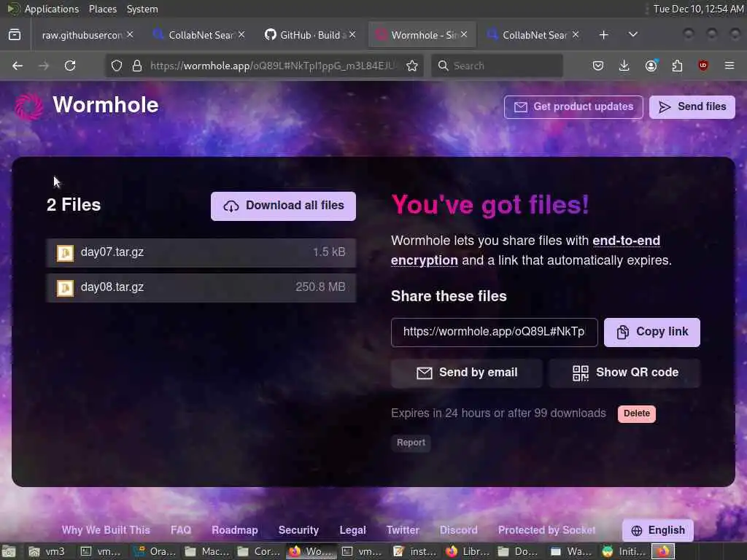Show desktop icon in bottom panel
747x560 pixels.
pos(9,552)
